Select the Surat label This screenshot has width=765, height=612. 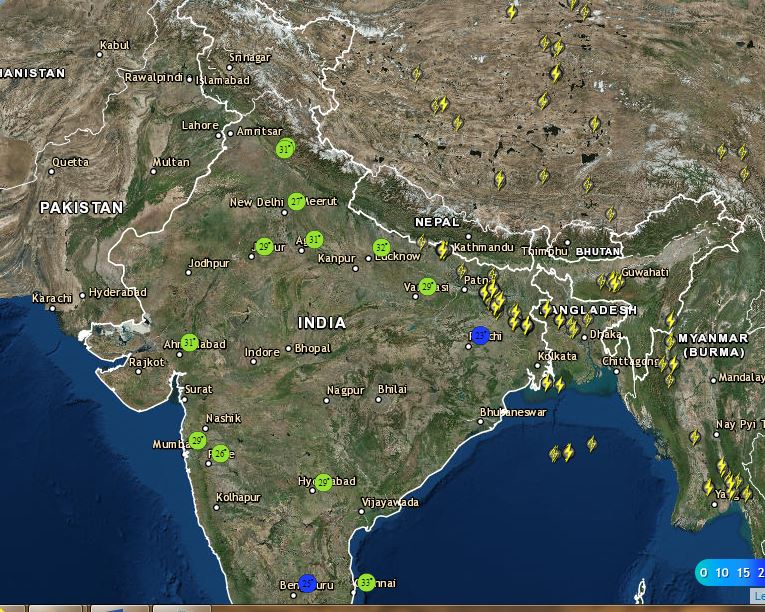click(x=199, y=389)
